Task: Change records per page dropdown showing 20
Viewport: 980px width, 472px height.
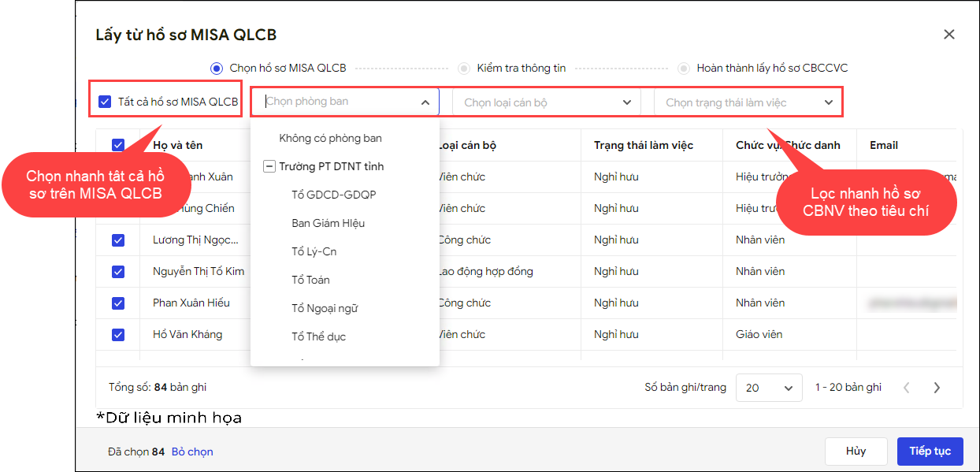Action: click(768, 388)
